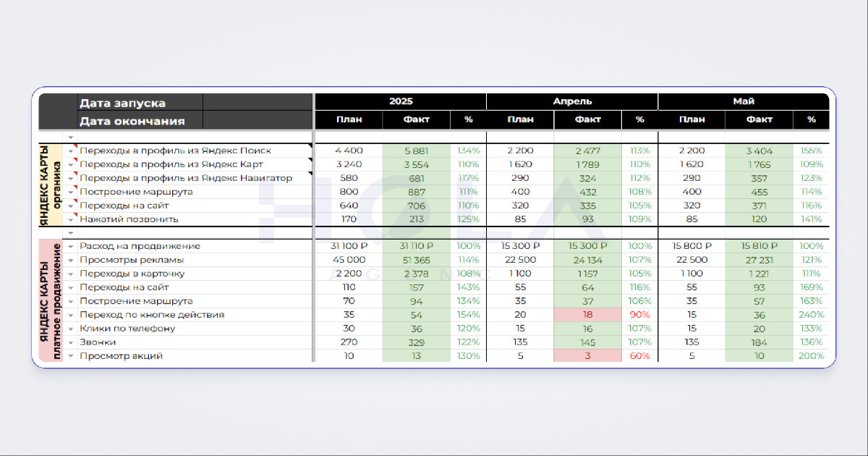
Task: Click the 240% cell in the May column
Action: tap(811, 315)
